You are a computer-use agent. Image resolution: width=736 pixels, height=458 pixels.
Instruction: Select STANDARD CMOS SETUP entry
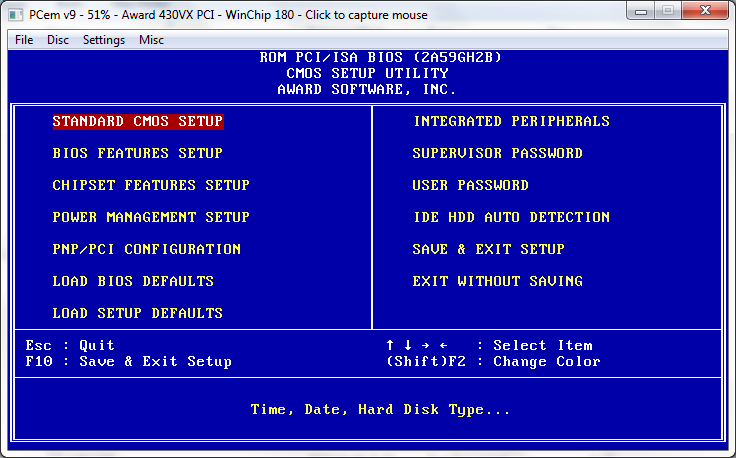pyautogui.click(x=138, y=121)
